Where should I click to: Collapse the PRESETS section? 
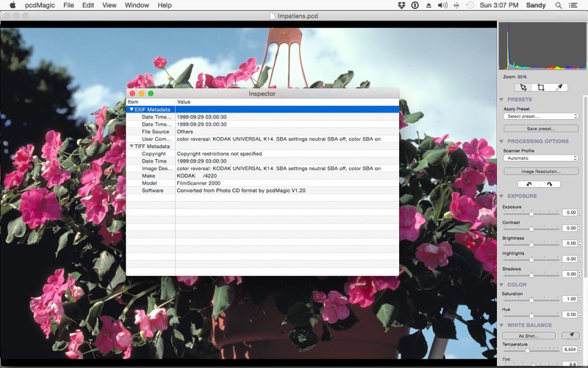point(501,99)
